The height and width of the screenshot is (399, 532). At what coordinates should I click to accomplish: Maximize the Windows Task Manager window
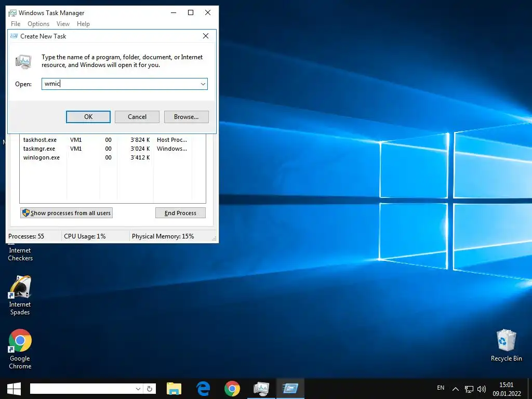pos(191,12)
